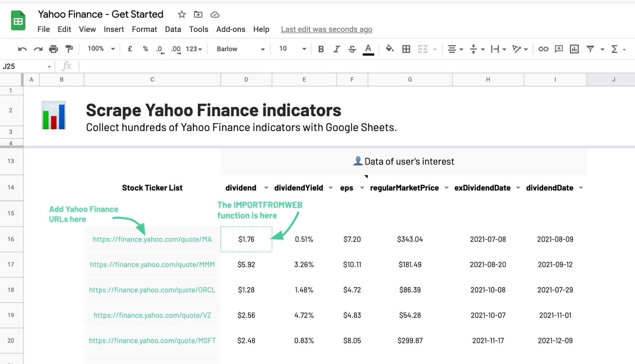
Task: Click the Create a filter icon
Action: pyautogui.click(x=590, y=49)
